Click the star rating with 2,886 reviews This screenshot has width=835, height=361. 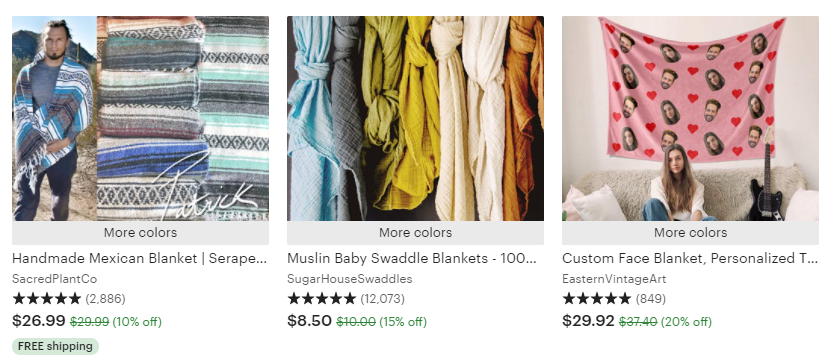(69, 299)
